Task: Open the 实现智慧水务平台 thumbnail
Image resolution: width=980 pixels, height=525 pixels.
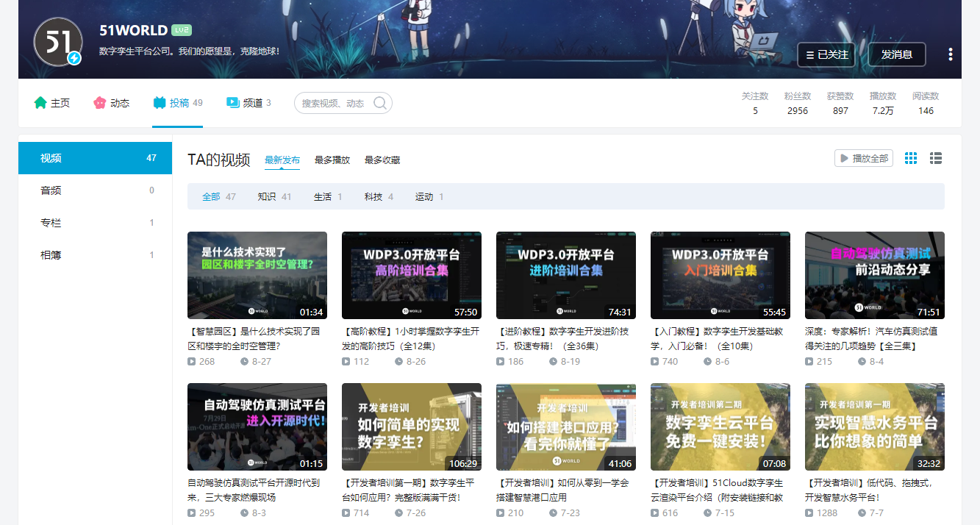Action: (875, 426)
